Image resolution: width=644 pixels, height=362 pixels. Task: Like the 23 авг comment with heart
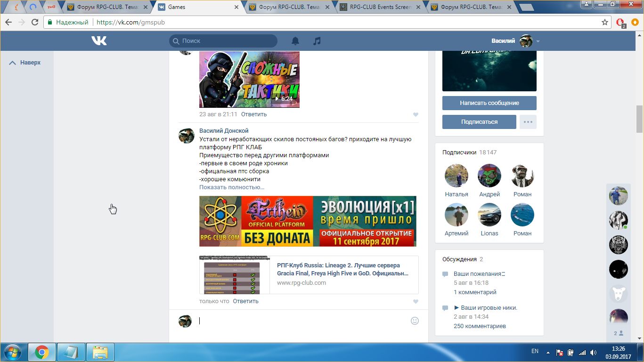416,114
